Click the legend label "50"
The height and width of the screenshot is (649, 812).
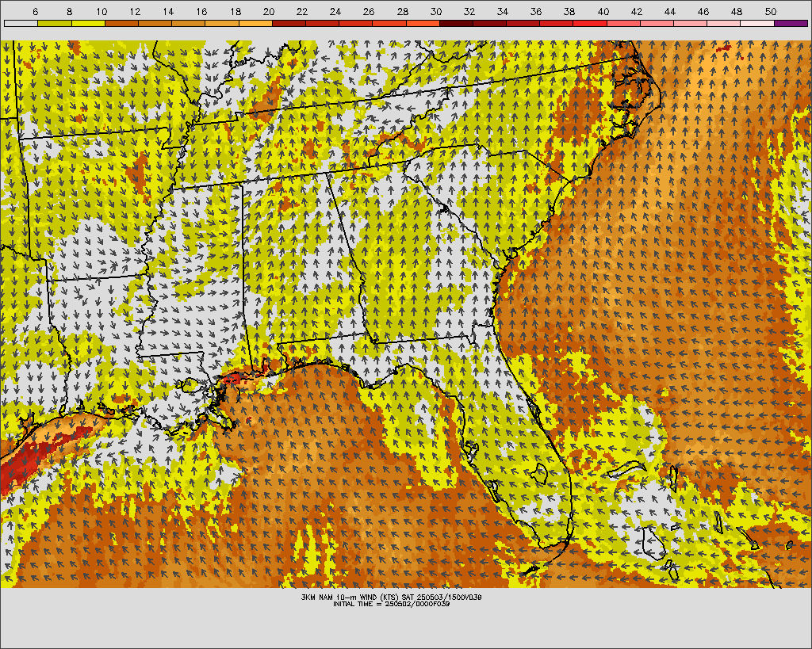[770, 11]
